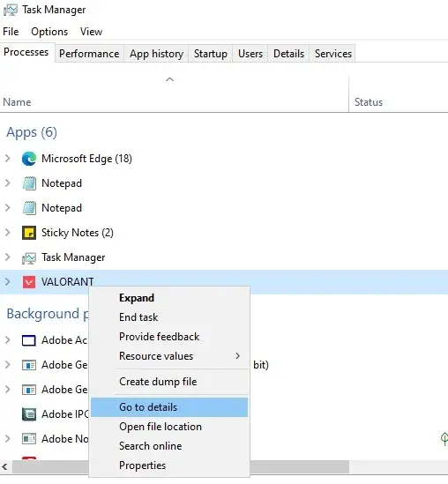Viewport: 448px width, 484px height.
Task: Click the sort direction arrow above Name
Action: pos(170,79)
